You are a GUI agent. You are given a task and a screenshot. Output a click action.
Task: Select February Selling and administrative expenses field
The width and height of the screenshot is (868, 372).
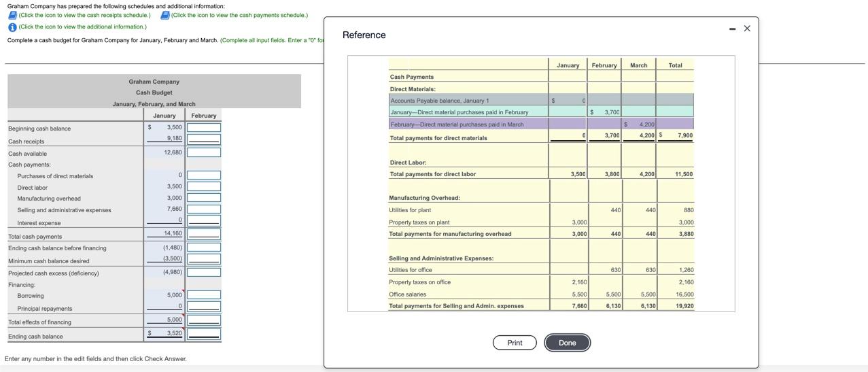click(204, 209)
